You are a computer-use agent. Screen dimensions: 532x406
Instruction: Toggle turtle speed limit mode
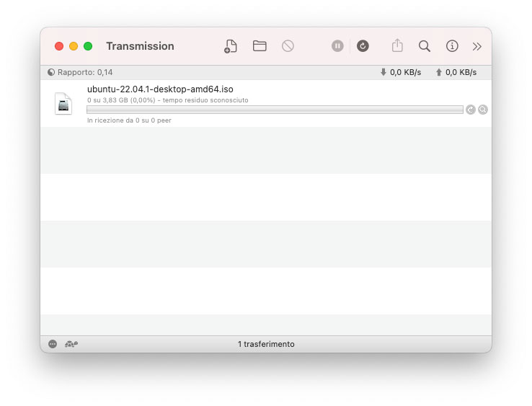point(71,344)
